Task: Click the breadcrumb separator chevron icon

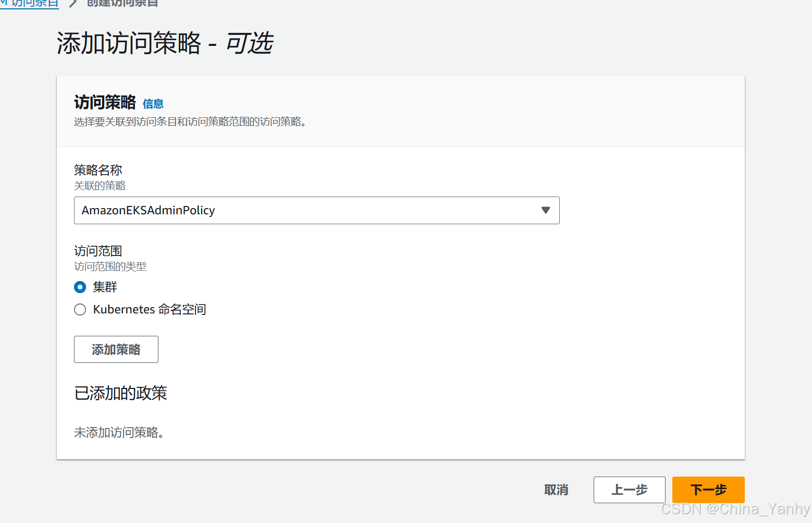Action: pos(72,3)
